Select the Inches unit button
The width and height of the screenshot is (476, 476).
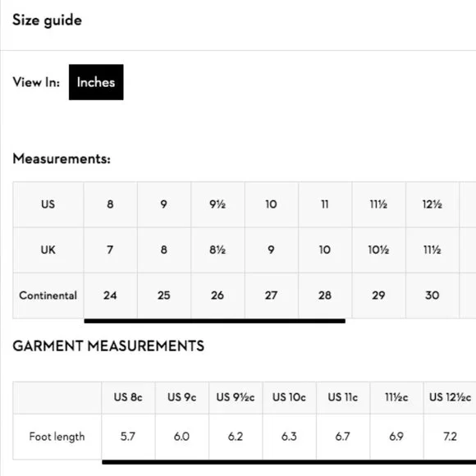coord(96,82)
